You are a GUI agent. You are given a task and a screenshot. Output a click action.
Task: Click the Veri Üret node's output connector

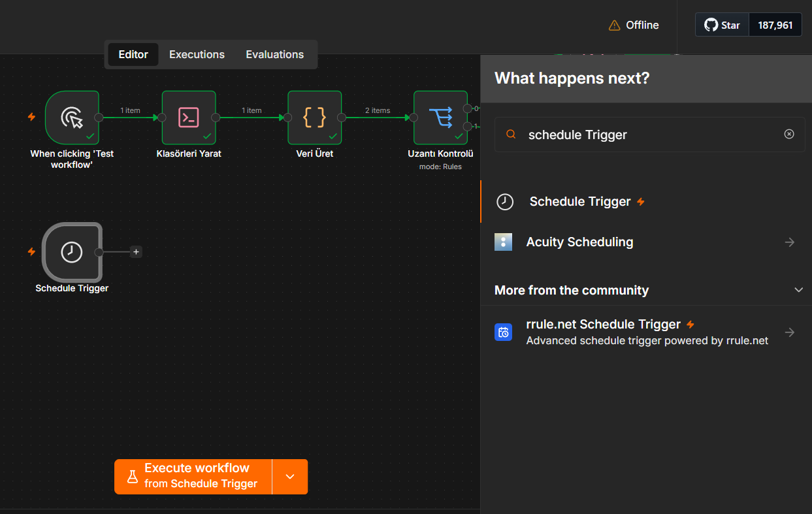(342, 118)
